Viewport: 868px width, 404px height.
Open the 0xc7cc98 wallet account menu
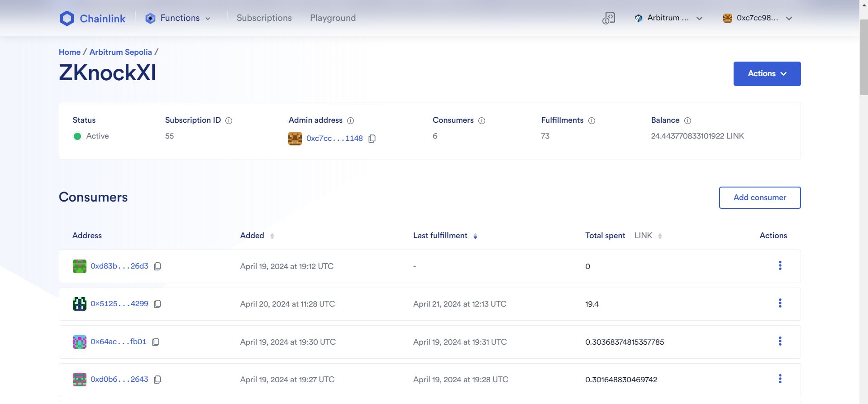(x=757, y=18)
